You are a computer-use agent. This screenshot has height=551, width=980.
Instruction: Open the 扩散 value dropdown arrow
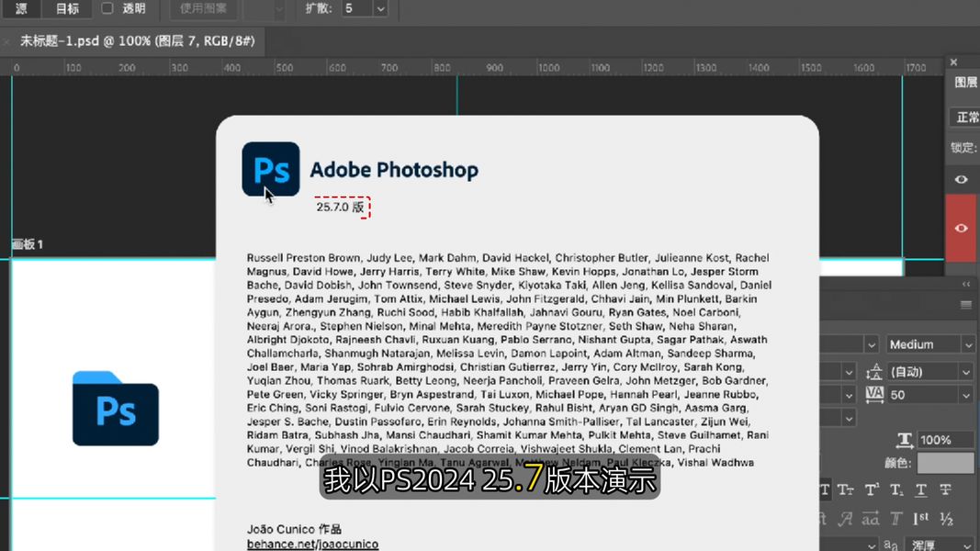[x=380, y=9]
